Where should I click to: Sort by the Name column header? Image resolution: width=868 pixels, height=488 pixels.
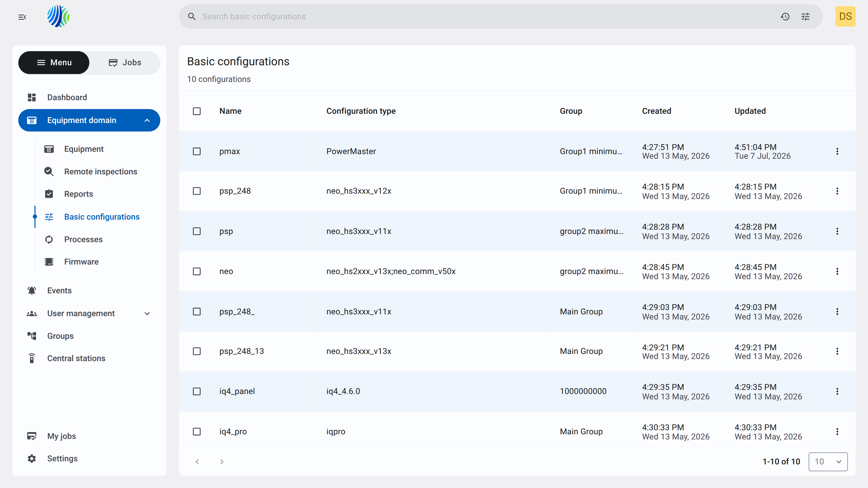click(x=230, y=111)
